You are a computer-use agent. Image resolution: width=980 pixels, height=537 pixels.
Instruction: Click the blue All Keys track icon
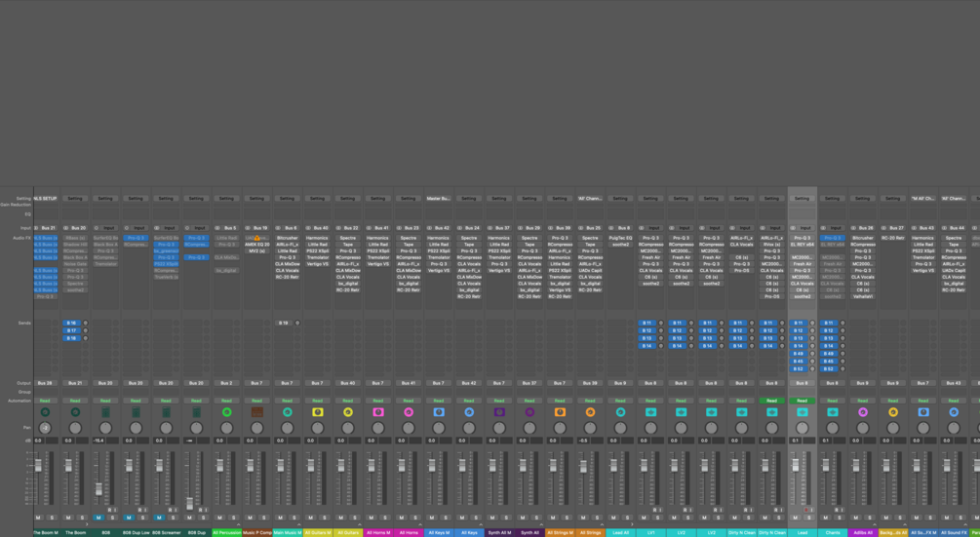click(x=469, y=412)
